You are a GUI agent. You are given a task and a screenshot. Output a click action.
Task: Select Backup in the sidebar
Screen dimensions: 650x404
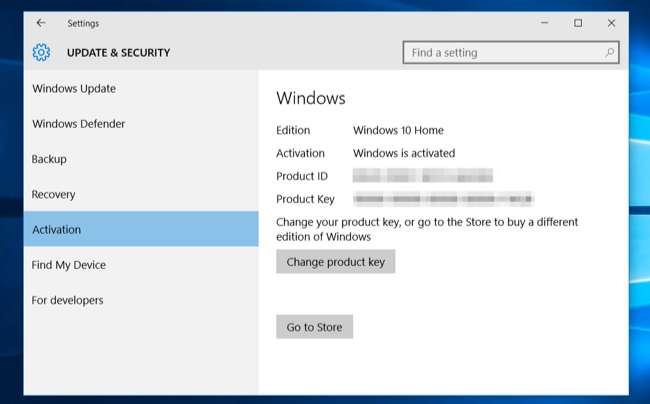tap(49, 159)
